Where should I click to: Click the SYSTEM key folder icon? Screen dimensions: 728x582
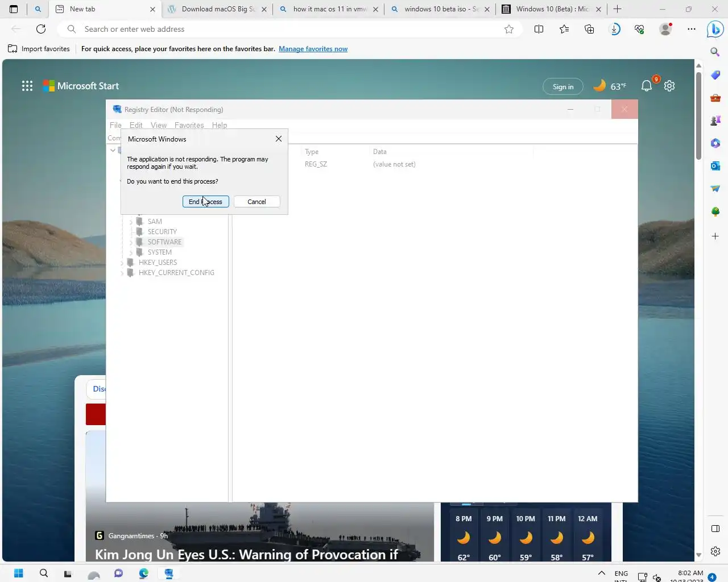point(139,252)
